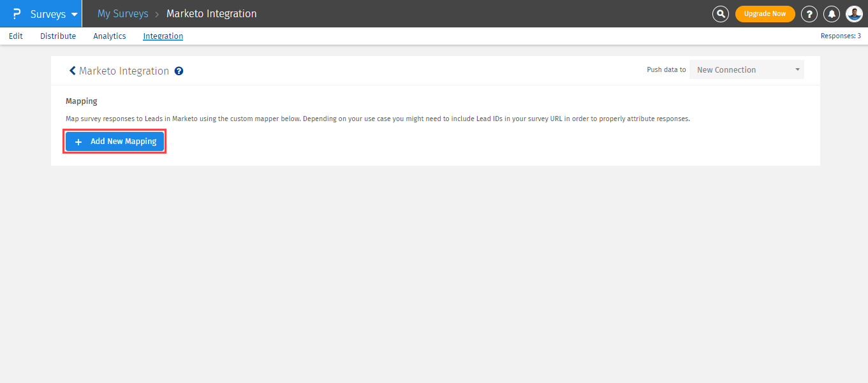The height and width of the screenshot is (383, 868).
Task: Click the help icon next to Marketo Integration title
Action: click(179, 71)
